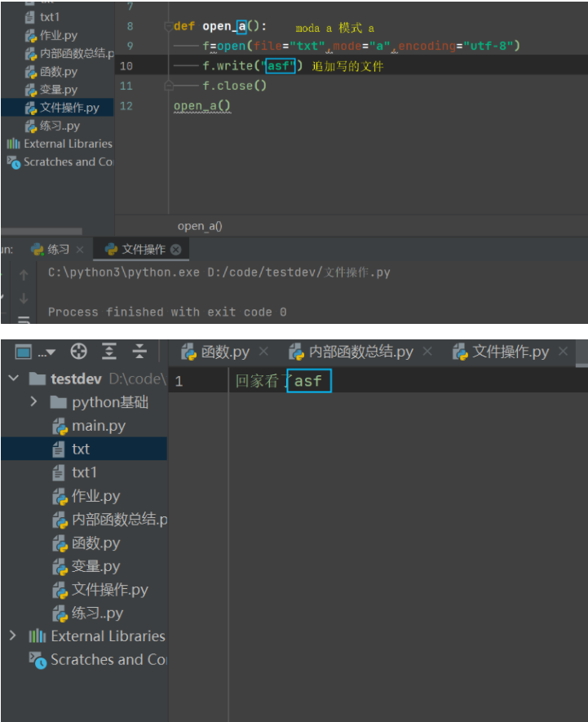Click the run console up arrow

[24, 275]
